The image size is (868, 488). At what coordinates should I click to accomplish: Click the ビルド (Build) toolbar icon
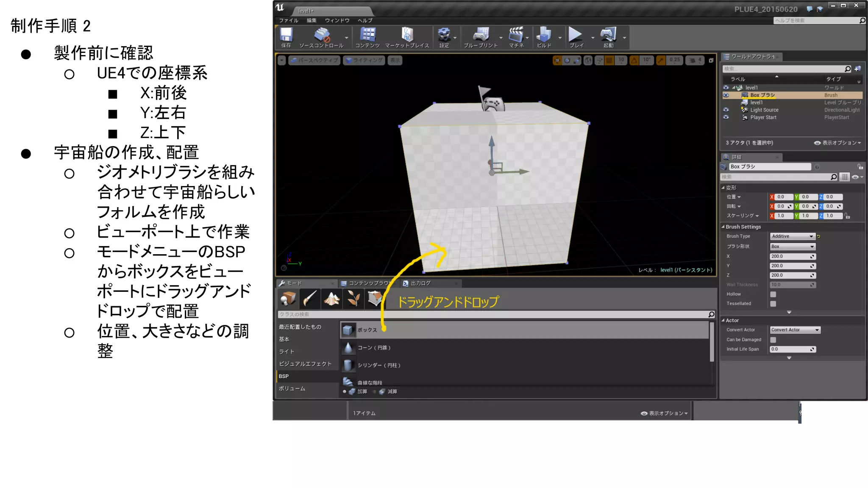coord(544,37)
